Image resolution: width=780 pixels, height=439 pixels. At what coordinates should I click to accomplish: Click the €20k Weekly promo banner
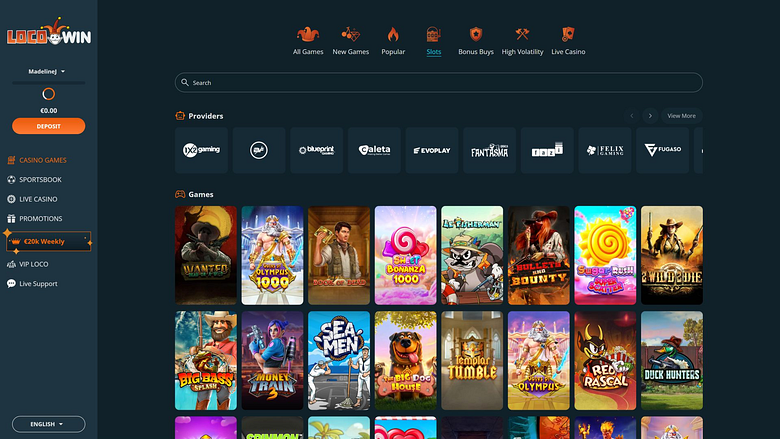point(49,242)
